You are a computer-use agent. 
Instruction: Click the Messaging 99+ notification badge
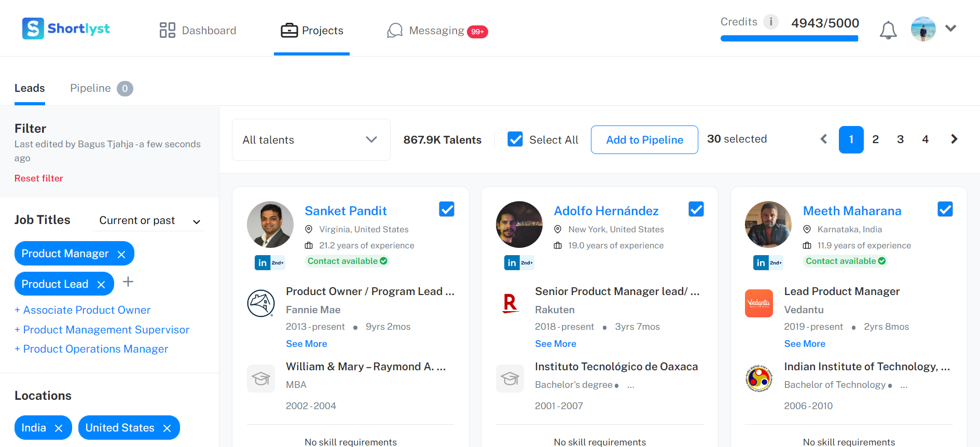coord(477,32)
